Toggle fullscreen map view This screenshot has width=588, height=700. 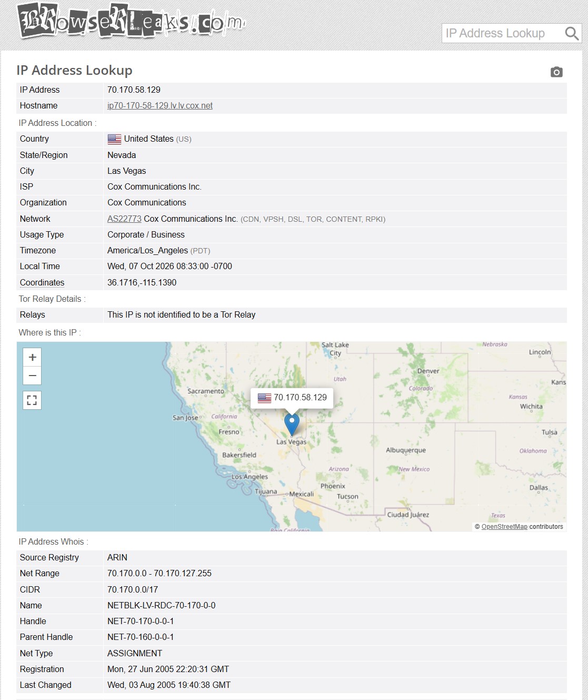[32, 400]
